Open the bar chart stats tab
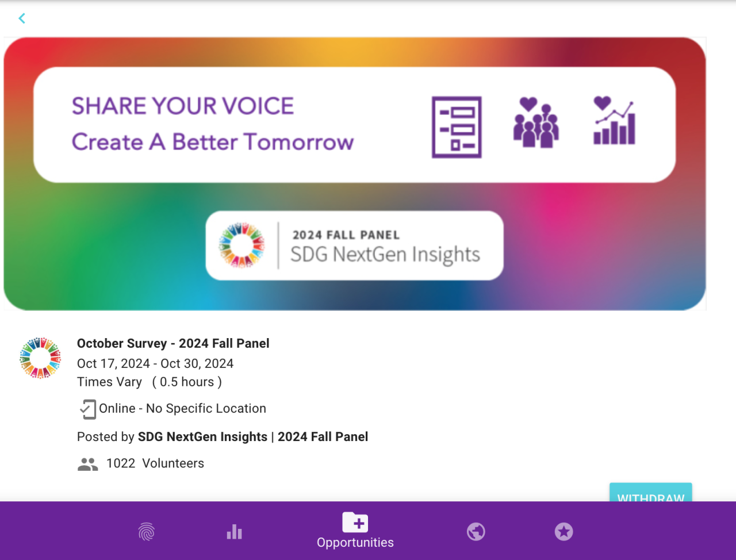This screenshot has width=736, height=560. pyautogui.click(x=234, y=532)
